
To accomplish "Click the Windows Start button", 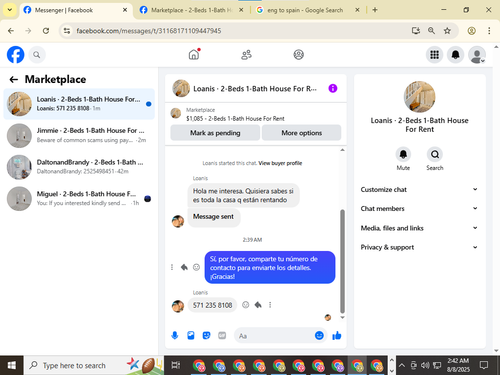I will 12,365.
